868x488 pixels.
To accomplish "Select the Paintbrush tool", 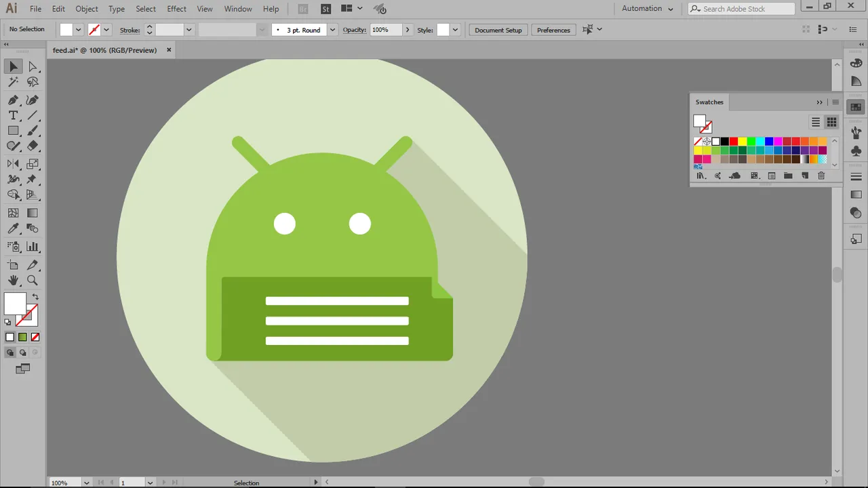I will click(x=33, y=131).
